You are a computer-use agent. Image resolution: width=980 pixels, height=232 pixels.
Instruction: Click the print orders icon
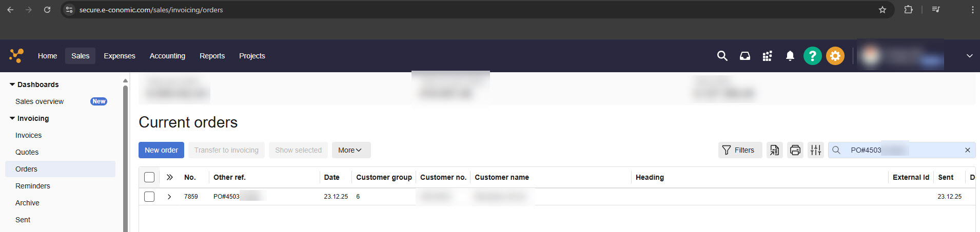coord(795,150)
